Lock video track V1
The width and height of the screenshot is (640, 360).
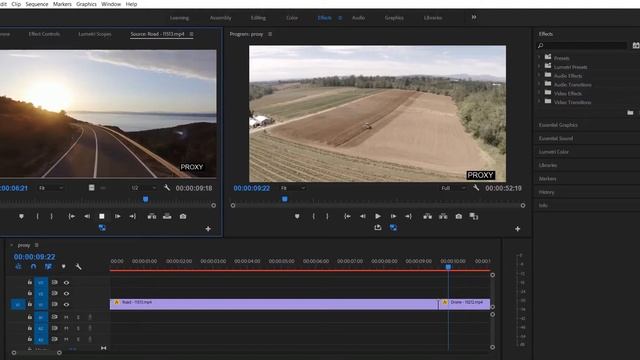pyautogui.click(x=30, y=304)
